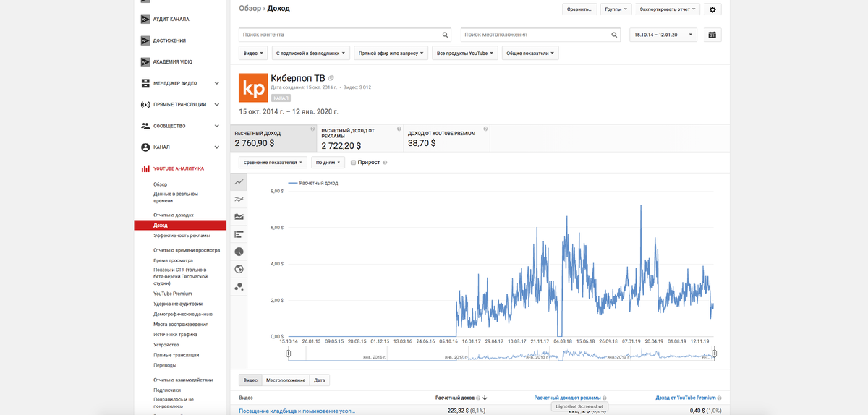Click help icon on Расчетный доход от рекламы card

399,129
